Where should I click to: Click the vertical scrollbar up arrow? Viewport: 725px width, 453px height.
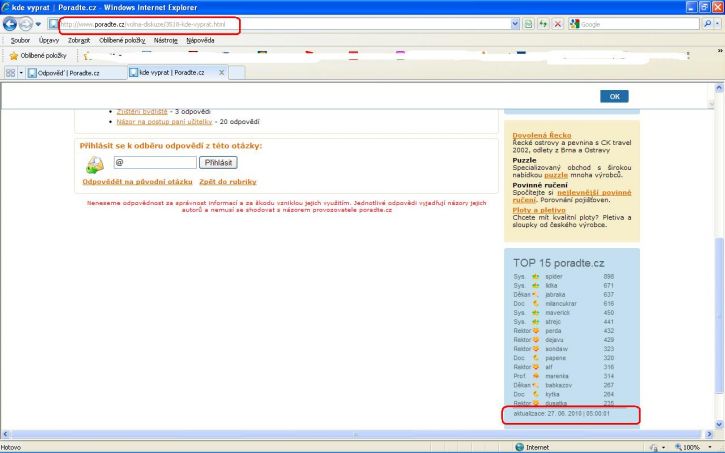click(719, 87)
